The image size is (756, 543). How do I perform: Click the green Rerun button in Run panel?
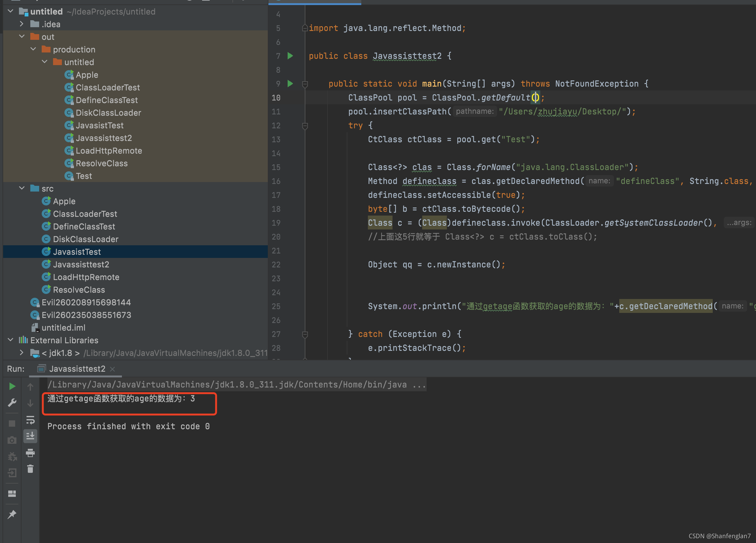tap(12, 386)
